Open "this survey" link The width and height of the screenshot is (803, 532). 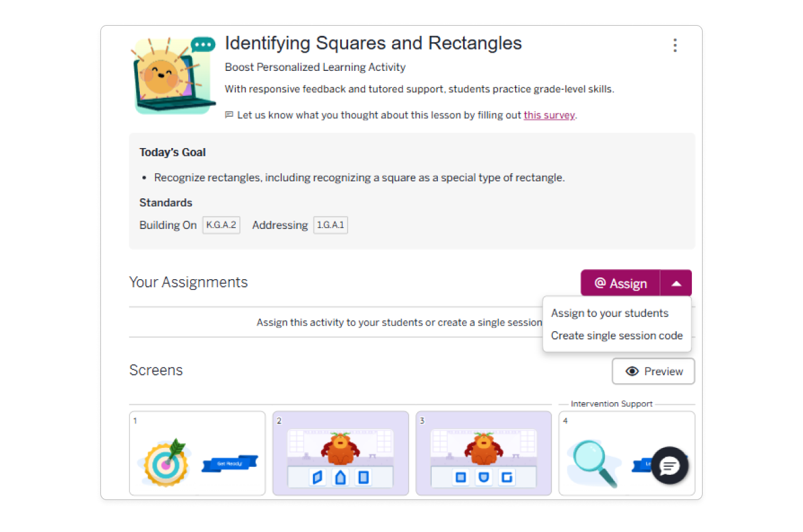point(549,115)
